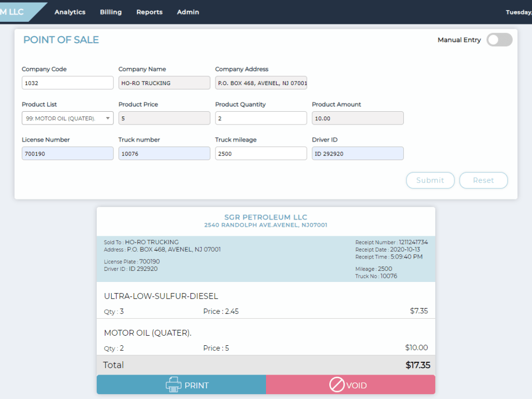Open the Billing menu
This screenshot has width=532, height=399.
tap(111, 12)
